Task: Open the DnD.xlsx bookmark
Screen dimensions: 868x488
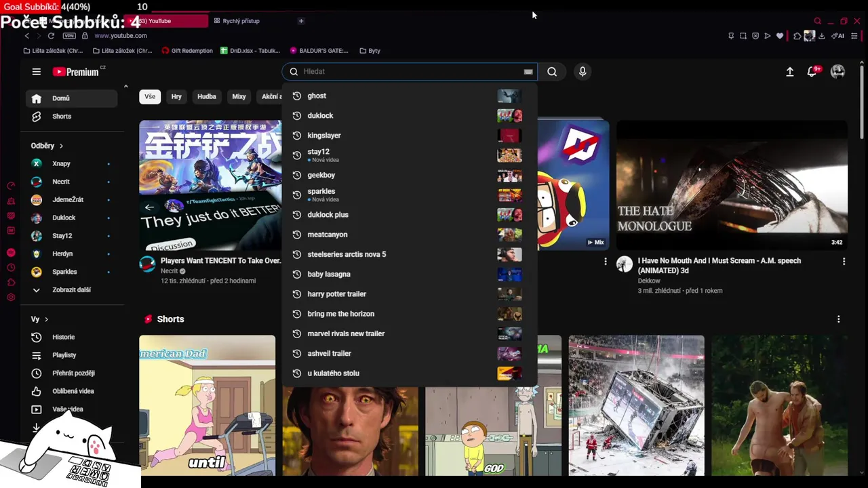Action: (251, 51)
